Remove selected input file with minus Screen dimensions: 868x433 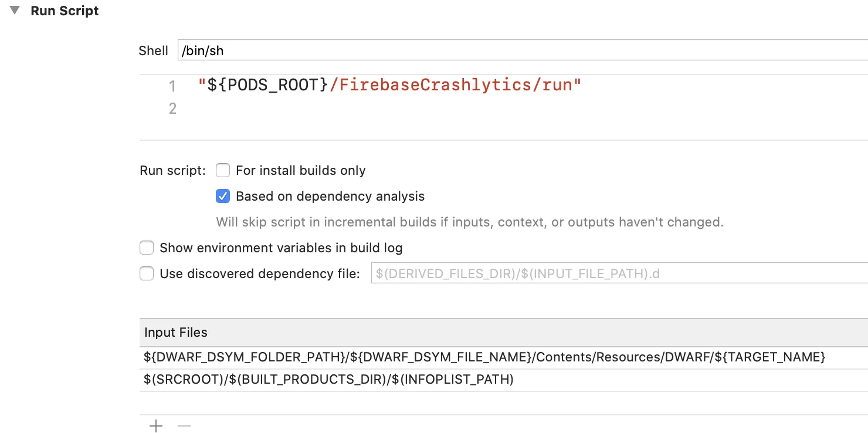click(184, 426)
